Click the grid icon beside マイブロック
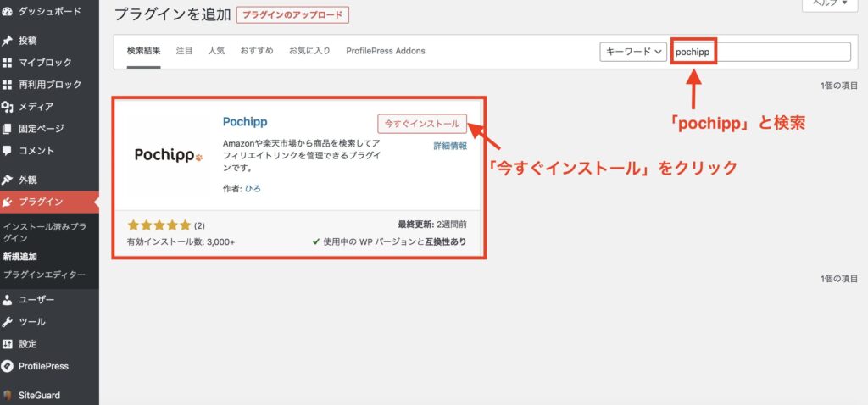Viewport: 868px width, 405px height. pyautogui.click(x=7, y=63)
